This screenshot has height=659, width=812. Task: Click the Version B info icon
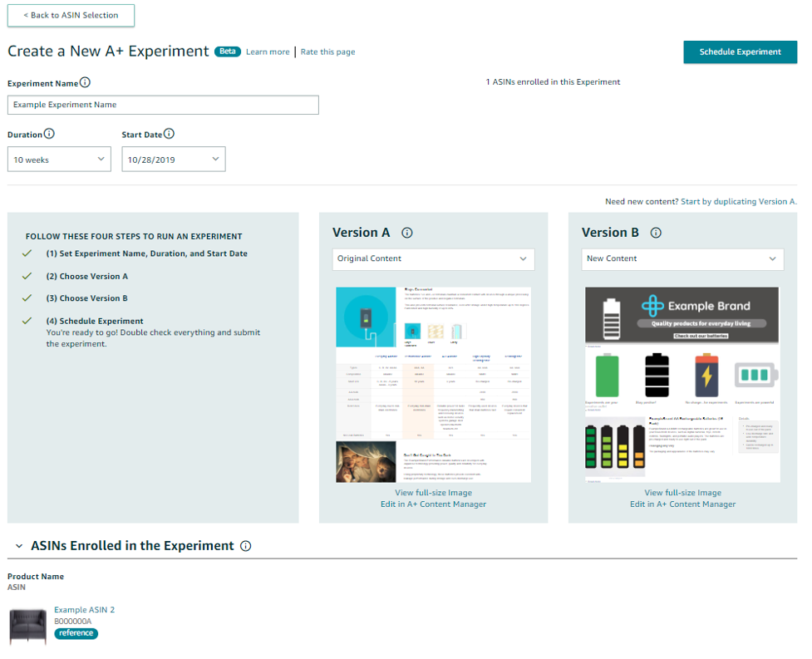pos(656,233)
